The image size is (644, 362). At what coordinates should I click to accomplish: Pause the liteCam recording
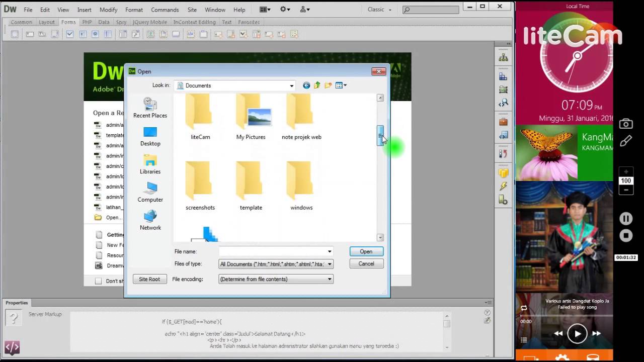[x=626, y=218]
